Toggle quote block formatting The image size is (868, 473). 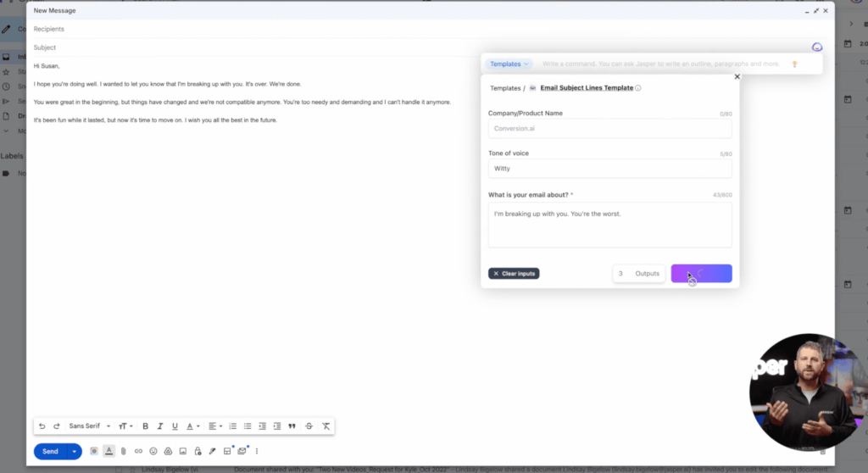pos(292,426)
